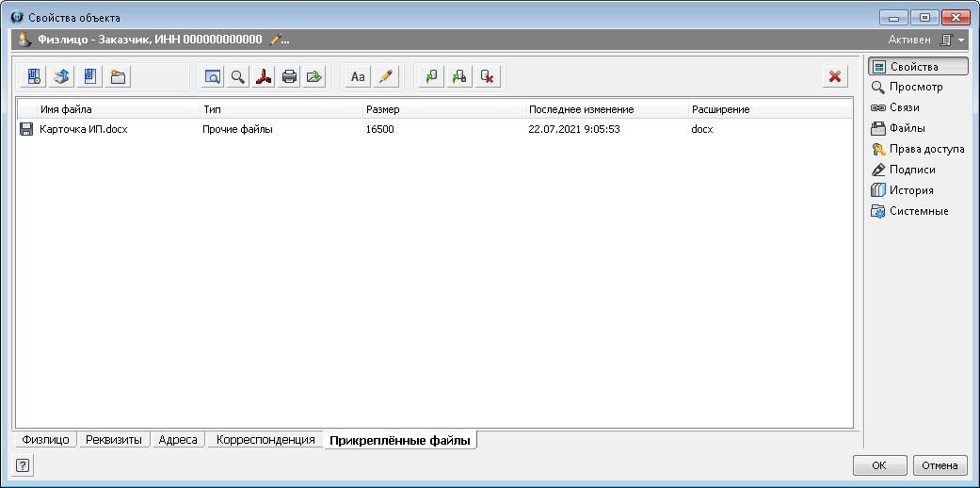
Task: Open Права доступа in side panel
Action: (x=925, y=149)
